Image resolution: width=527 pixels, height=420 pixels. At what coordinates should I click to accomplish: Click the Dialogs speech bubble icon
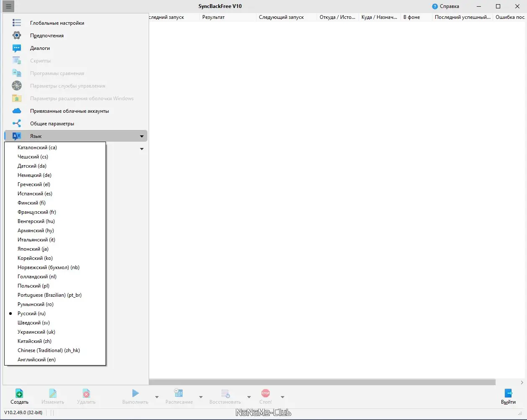pyautogui.click(x=17, y=48)
